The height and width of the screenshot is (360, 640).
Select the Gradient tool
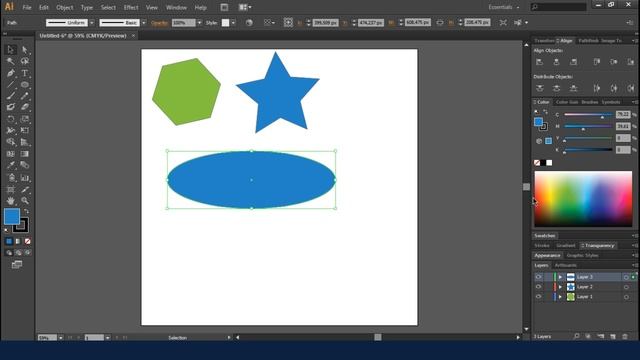pos(25,154)
